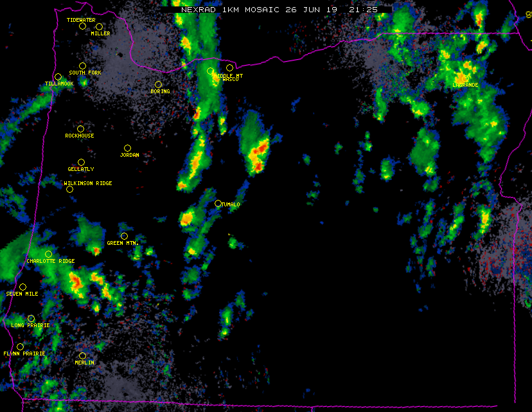This screenshot has height=412, width=532.
Task: Click the Gellatly station marker
Action: click(x=81, y=162)
